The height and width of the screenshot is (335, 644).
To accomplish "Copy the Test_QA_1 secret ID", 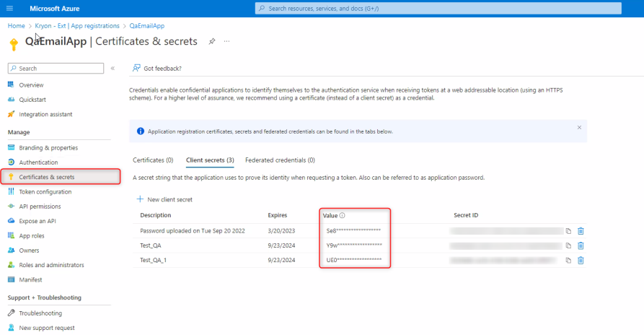I will (x=568, y=260).
